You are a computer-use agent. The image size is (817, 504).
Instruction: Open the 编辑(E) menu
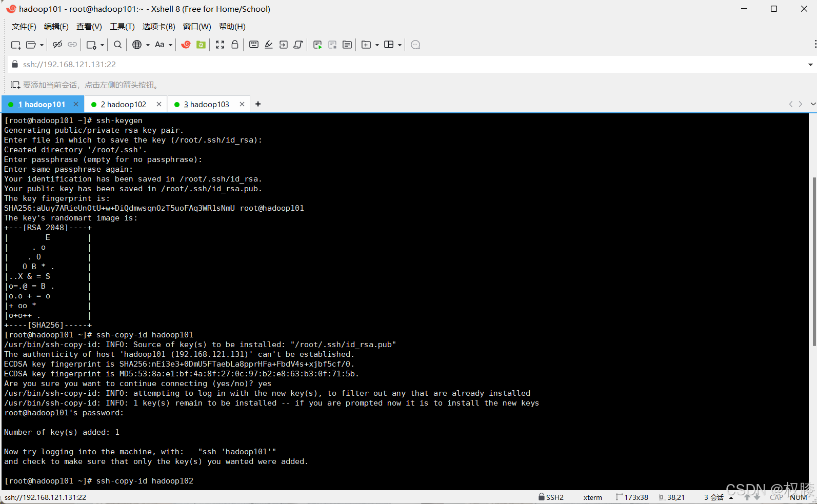pos(56,27)
